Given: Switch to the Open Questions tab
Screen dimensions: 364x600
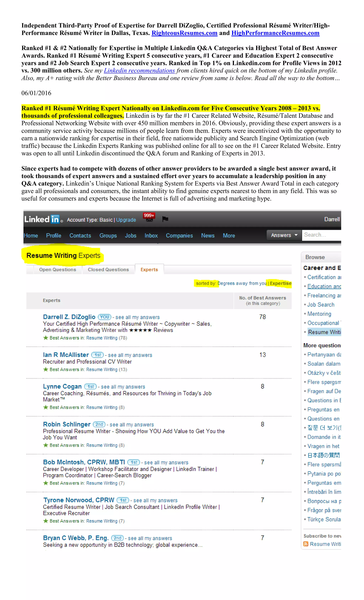Looking at the screenshot, I should pos(58,269).
